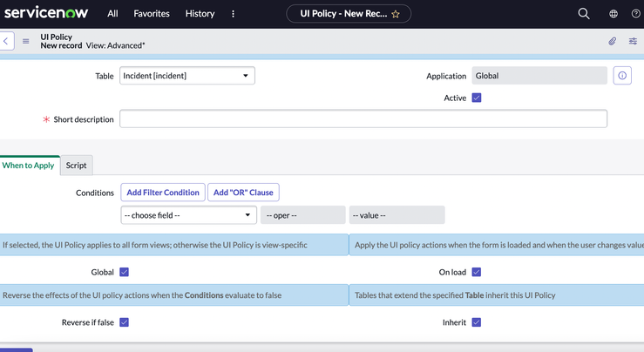Open the global search magnifier icon
Viewport: 644px width, 352px height.
pos(584,14)
